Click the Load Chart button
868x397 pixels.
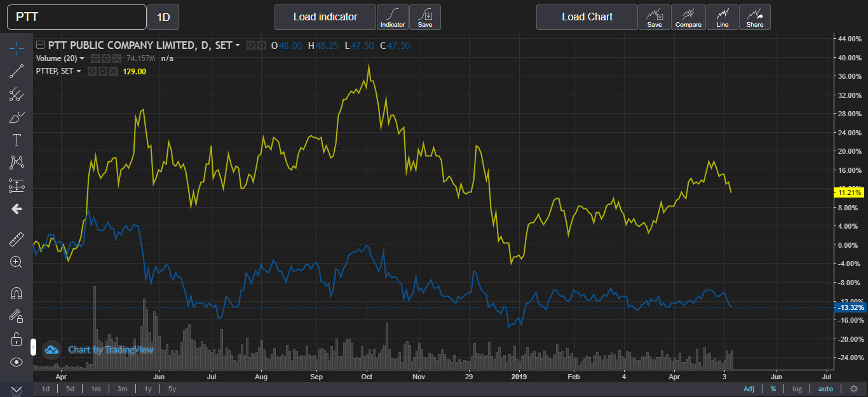(587, 17)
